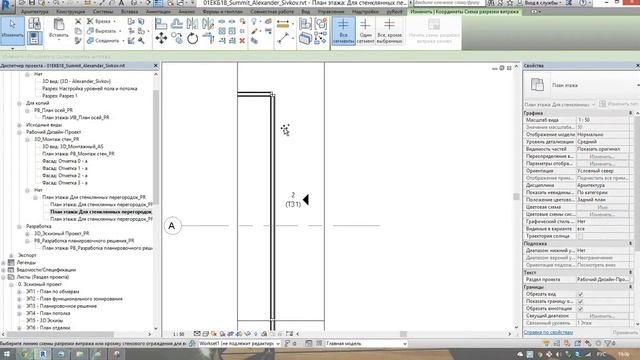The width and height of the screenshot is (640, 360).
Task: Click the View Scale (Масштаб вида) value 1:50
Action: (x=603, y=120)
